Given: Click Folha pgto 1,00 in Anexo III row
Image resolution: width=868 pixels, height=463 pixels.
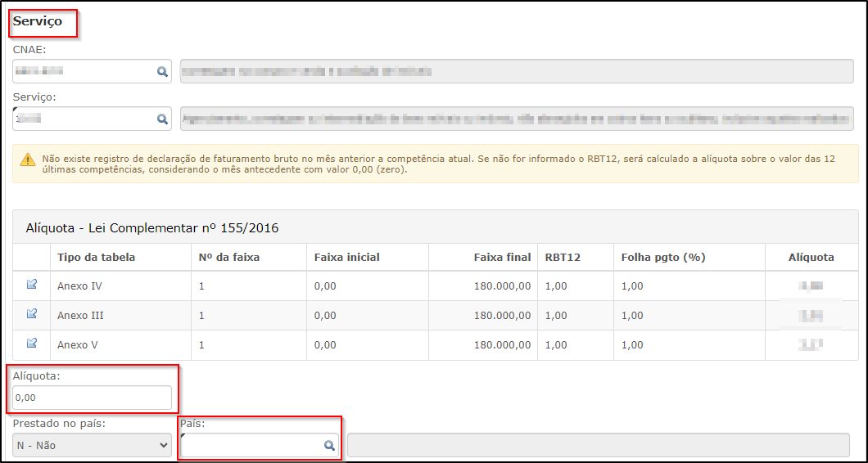Looking at the screenshot, I should click(632, 316).
